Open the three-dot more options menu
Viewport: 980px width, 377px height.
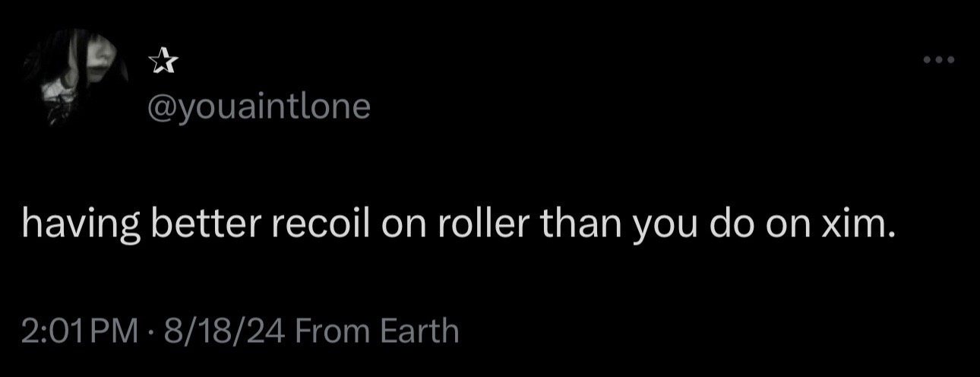tap(939, 60)
